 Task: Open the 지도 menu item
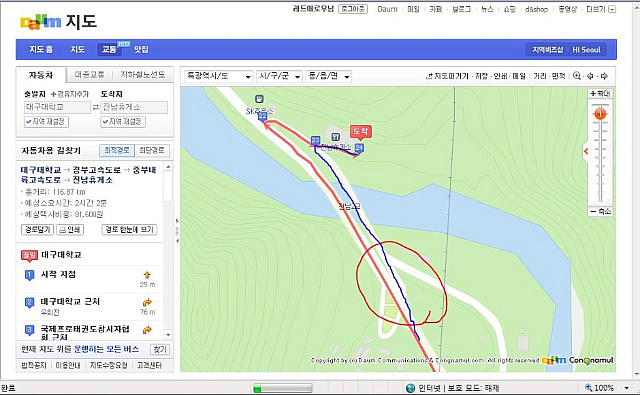pos(78,49)
